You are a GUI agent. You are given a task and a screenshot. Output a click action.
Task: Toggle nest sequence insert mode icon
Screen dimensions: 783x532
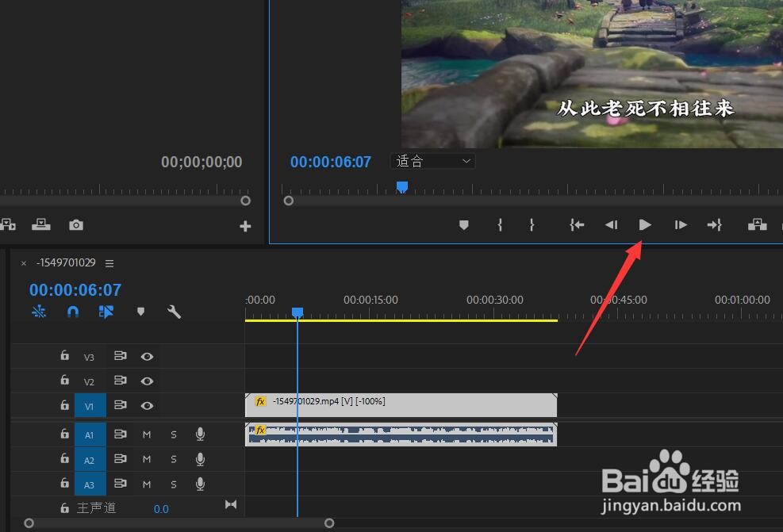coord(39,312)
